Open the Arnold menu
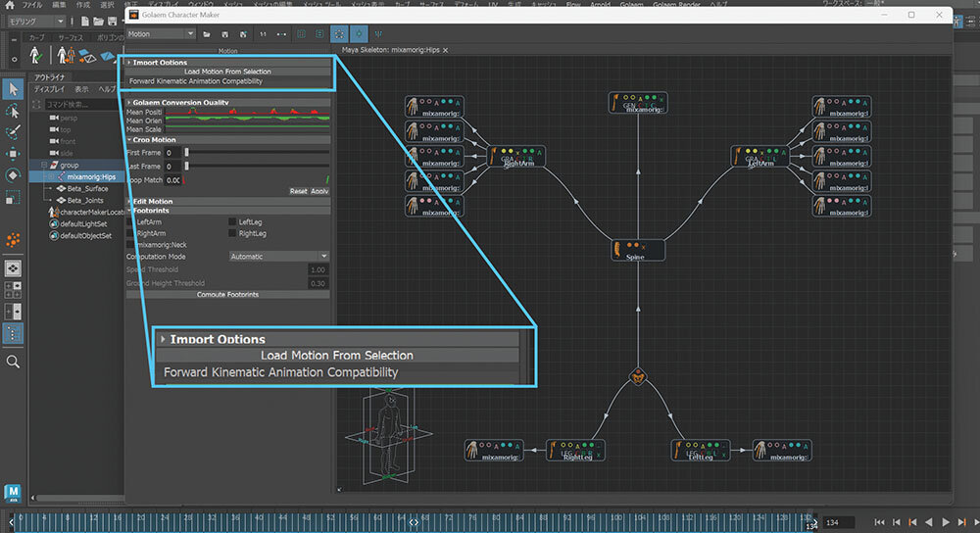The image size is (980, 533). (600, 4)
